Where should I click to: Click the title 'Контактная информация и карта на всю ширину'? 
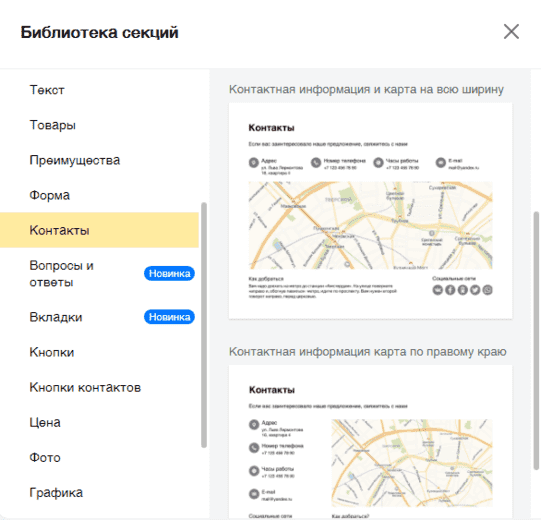point(366,89)
